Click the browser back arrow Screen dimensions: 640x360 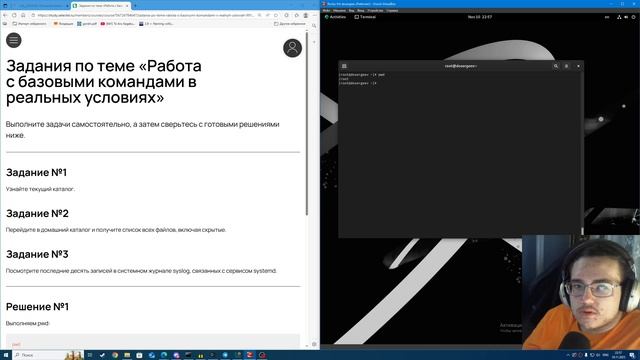pos(5,15)
